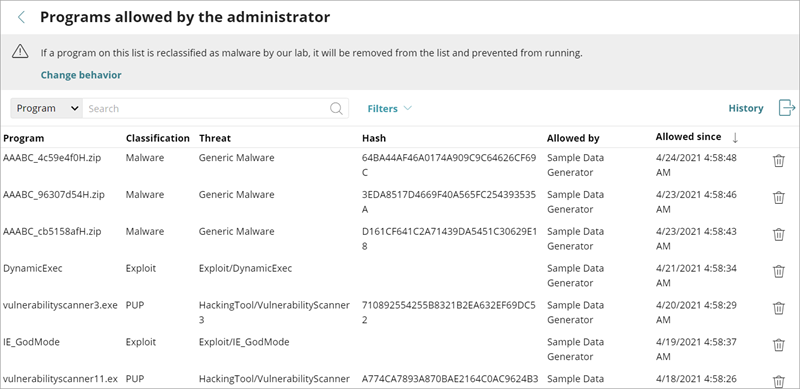
Task: Select program name AAABC_96307d54H.zip
Action: pyautogui.click(x=54, y=194)
